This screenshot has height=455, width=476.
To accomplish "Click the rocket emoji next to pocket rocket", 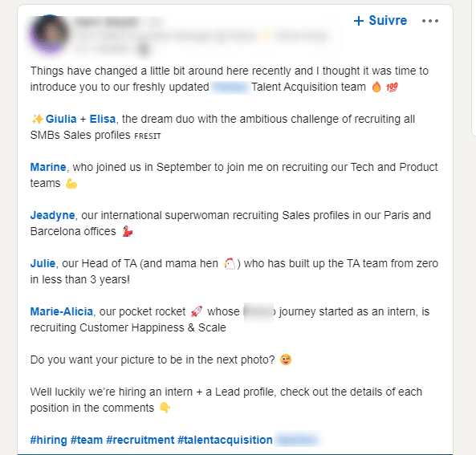I will [196, 311].
